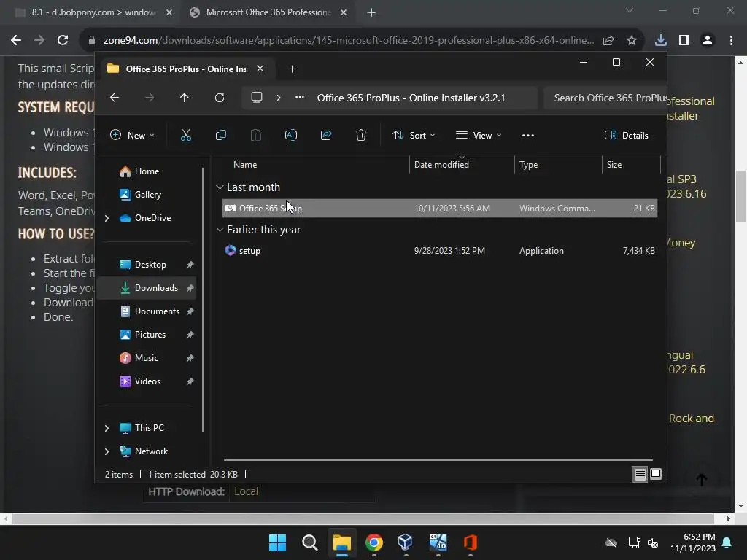Collapse the Last month group
The width and height of the screenshot is (747, 560).
click(x=220, y=187)
